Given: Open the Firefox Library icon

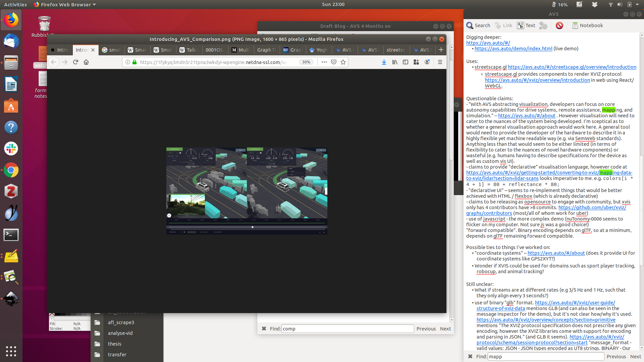Looking at the screenshot, I should 395,62.
